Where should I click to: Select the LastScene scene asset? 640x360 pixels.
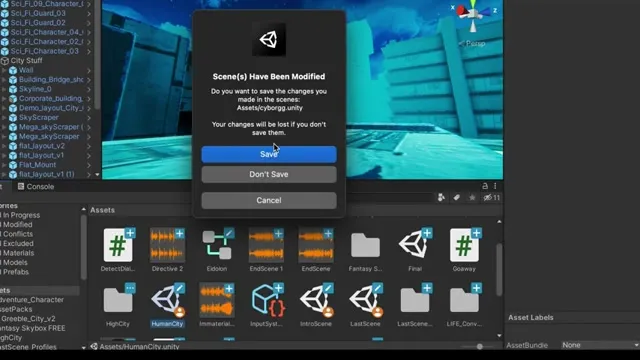(366, 301)
